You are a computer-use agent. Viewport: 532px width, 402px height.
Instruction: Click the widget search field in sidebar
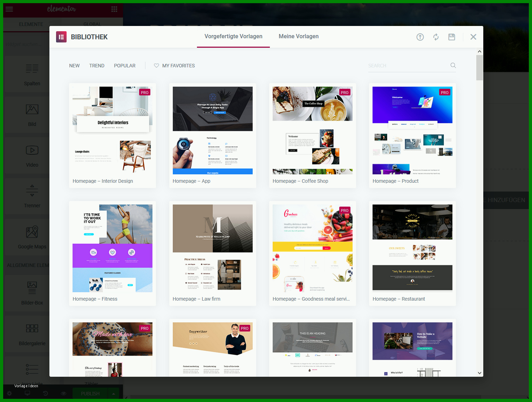coord(26,45)
